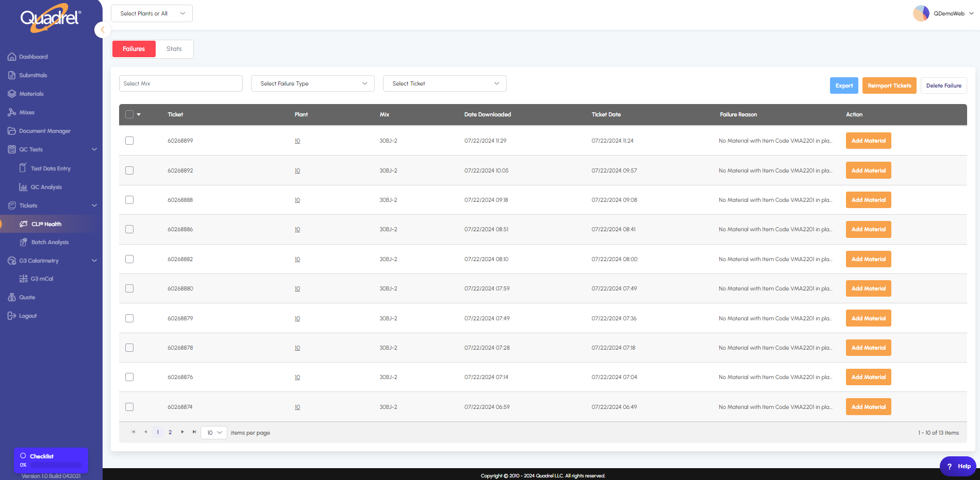Check the box for ticket 60268878
The image size is (980, 480).
(x=129, y=348)
